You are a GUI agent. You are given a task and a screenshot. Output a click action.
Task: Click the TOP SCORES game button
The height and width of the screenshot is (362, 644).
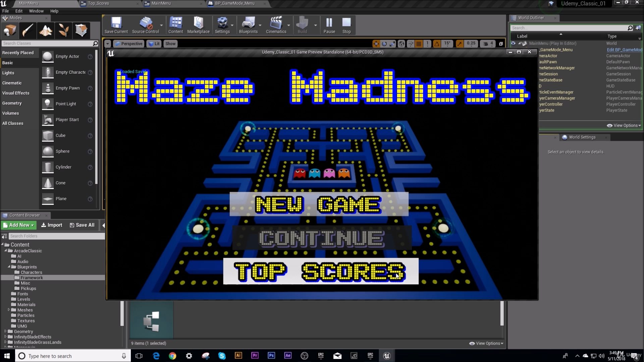pyautogui.click(x=321, y=271)
